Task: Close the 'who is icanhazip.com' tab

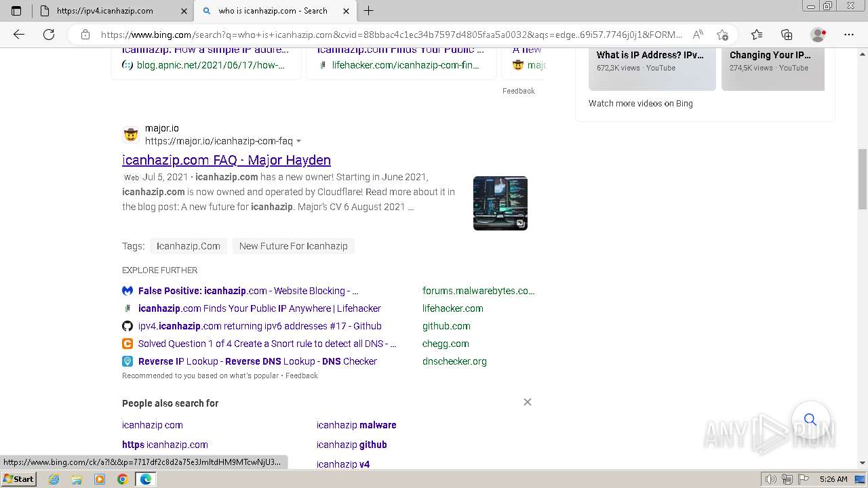Action: [347, 11]
